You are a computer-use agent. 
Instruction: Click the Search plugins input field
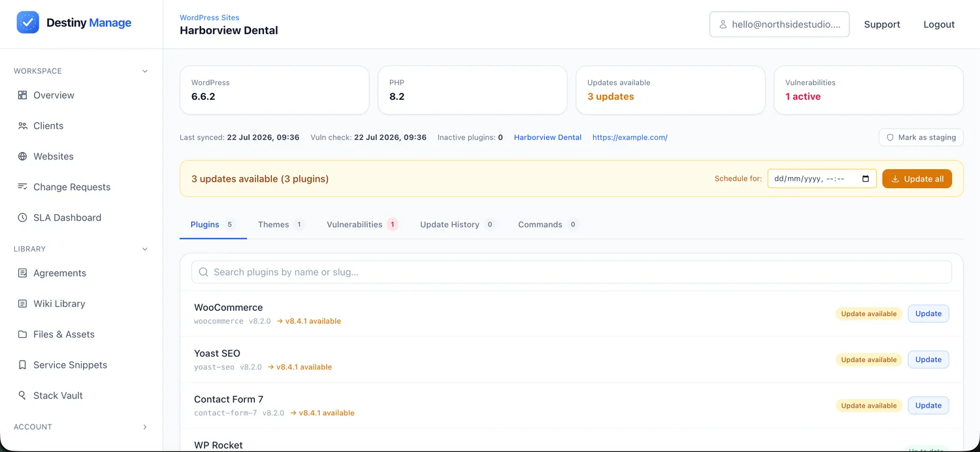[571, 272]
